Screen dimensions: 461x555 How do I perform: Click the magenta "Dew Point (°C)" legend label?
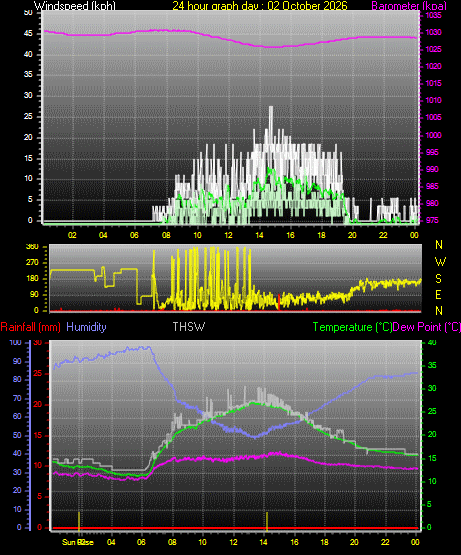click(x=427, y=327)
